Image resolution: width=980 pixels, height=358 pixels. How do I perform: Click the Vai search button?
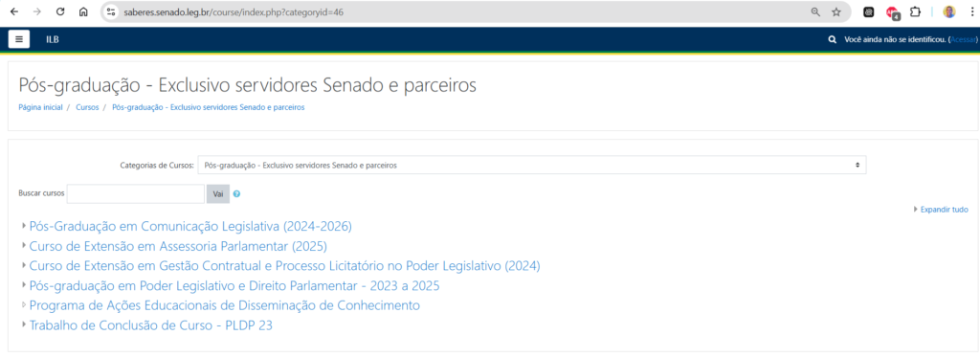tap(218, 193)
